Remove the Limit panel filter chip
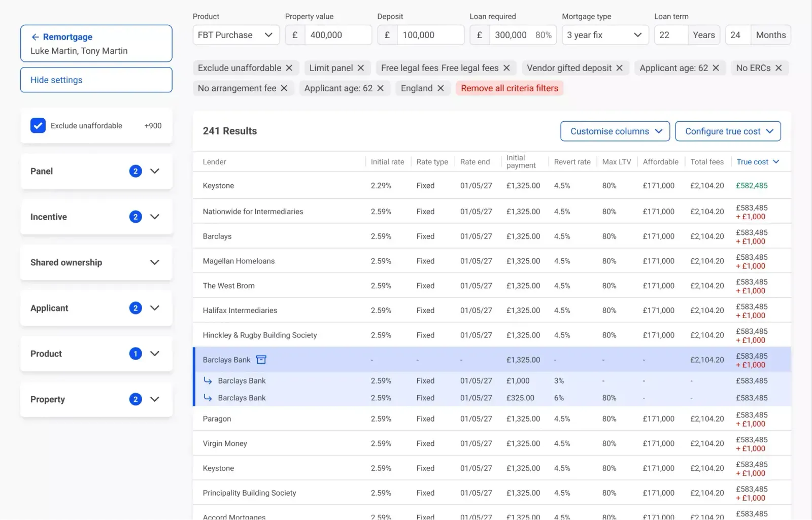 tap(361, 68)
